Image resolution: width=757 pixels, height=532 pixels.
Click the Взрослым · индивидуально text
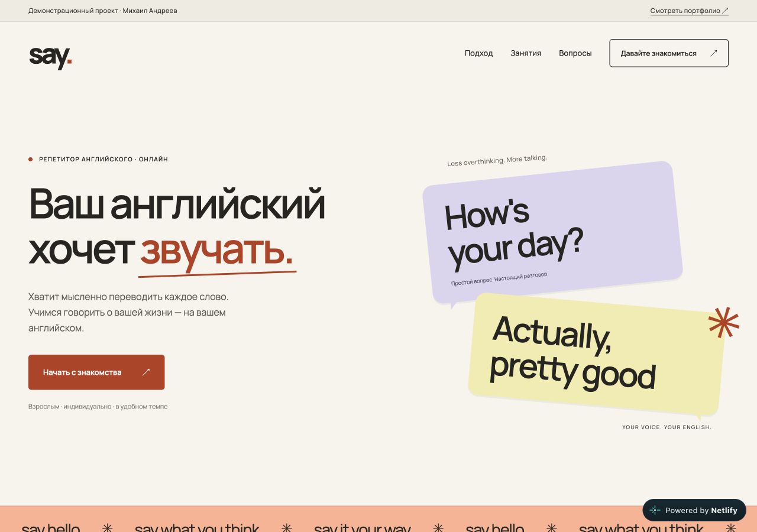pos(70,407)
